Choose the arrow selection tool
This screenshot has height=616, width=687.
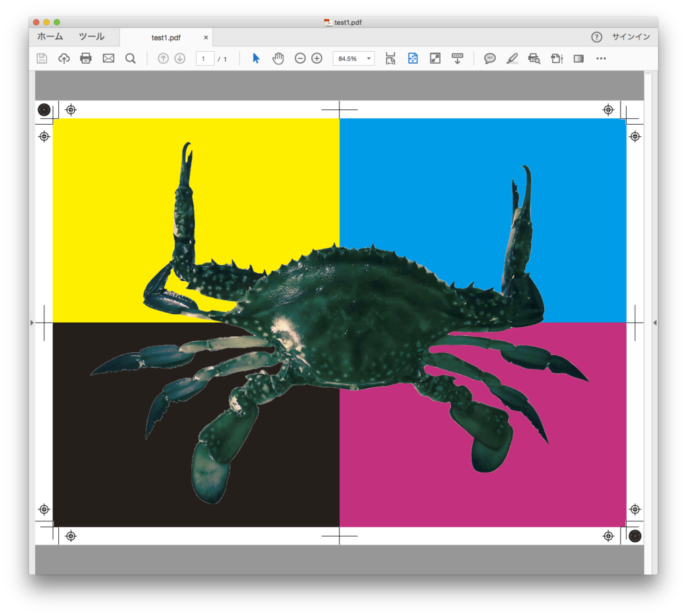point(256,58)
